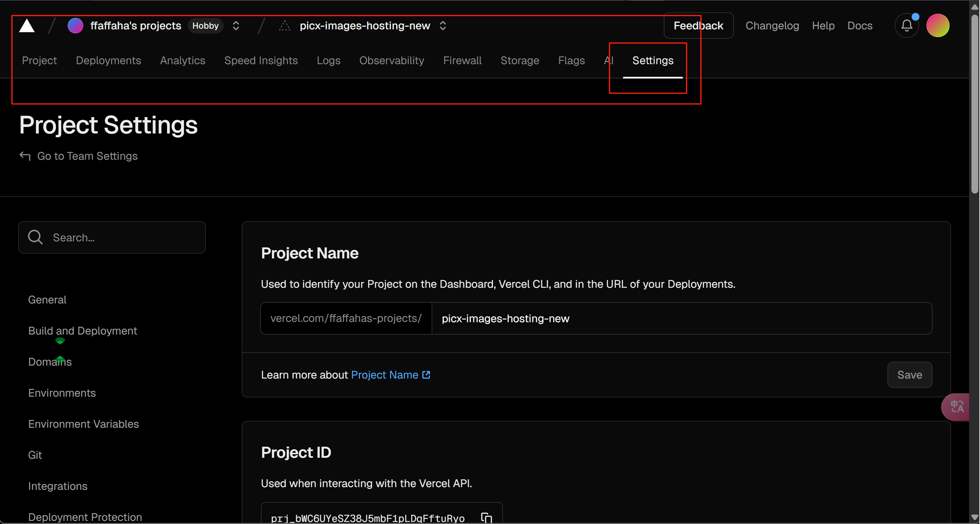
Task: Switch to the Deployments tab
Action: pos(108,60)
